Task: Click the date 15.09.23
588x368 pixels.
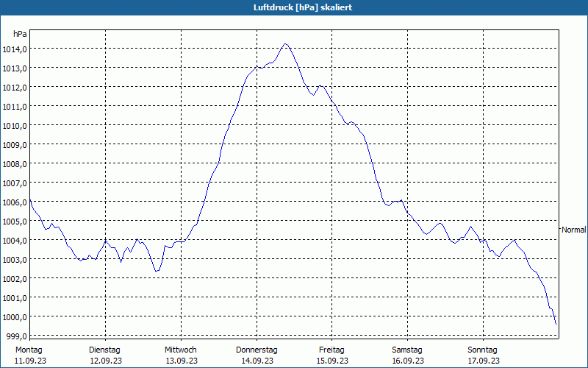Action: coord(332,361)
